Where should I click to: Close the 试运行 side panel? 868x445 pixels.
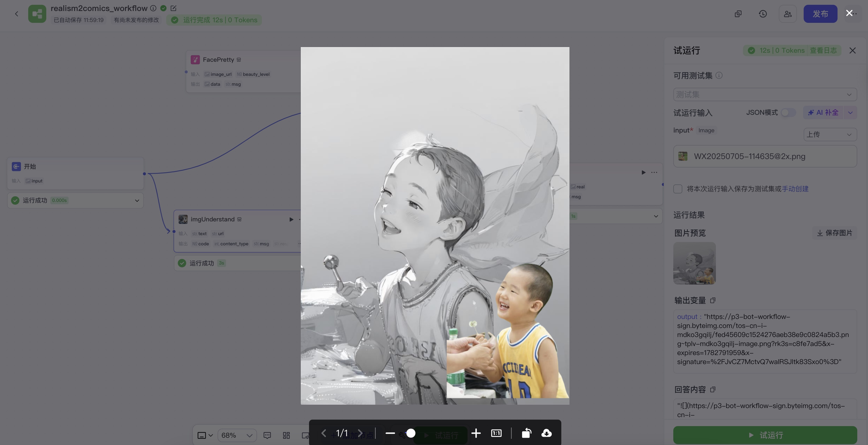pos(852,50)
